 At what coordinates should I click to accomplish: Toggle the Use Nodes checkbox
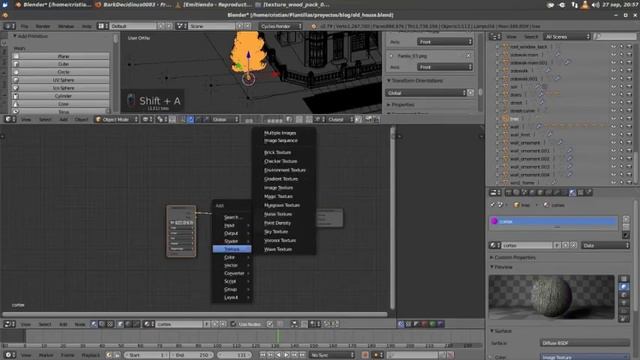[x=233, y=324]
